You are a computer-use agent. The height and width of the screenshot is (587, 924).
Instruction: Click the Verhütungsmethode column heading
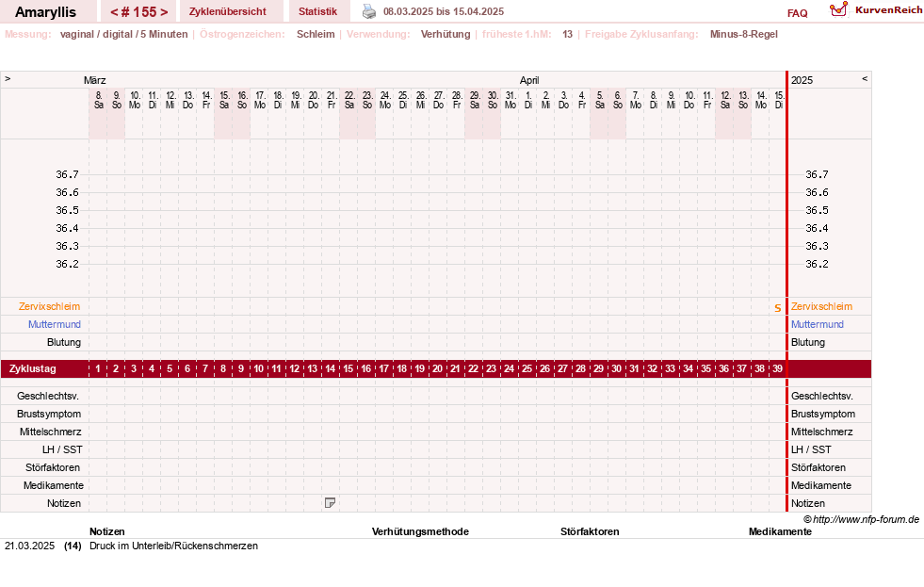[x=420, y=531]
